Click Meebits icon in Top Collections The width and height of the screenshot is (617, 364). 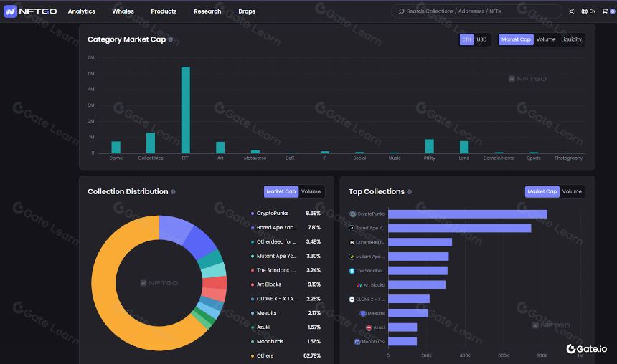coord(363,313)
